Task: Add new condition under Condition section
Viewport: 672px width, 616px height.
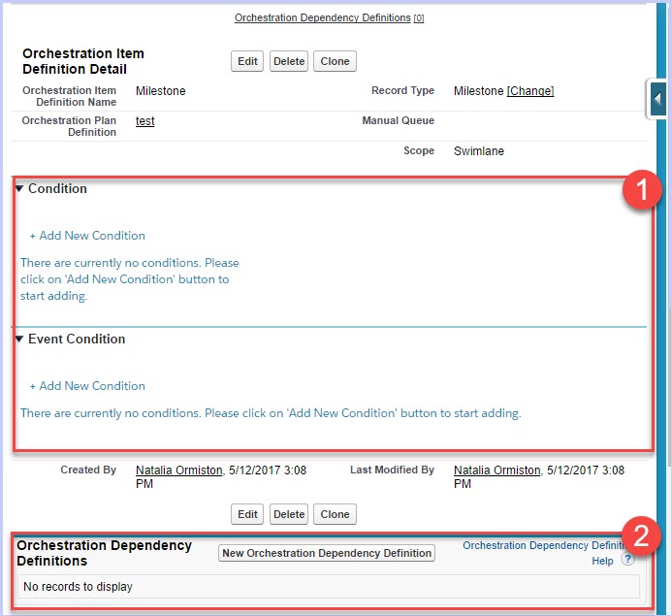Action: pyautogui.click(x=87, y=236)
